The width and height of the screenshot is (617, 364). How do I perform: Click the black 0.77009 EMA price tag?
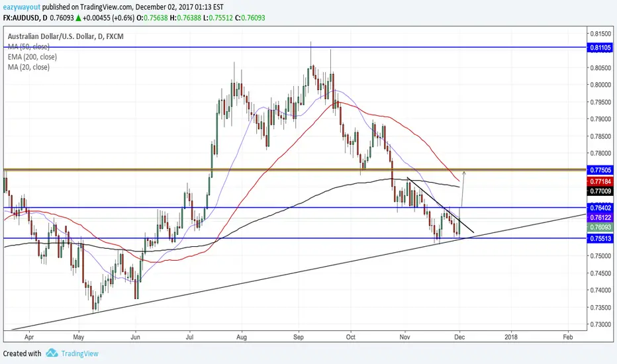pos(600,191)
